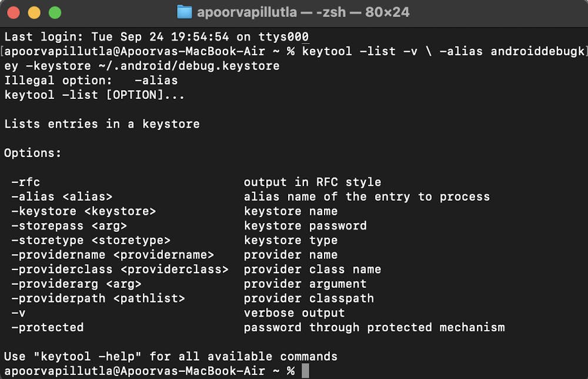Click the folder proxy icon in title bar
Image resolution: width=588 pixels, height=379 pixels.
click(185, 12)
